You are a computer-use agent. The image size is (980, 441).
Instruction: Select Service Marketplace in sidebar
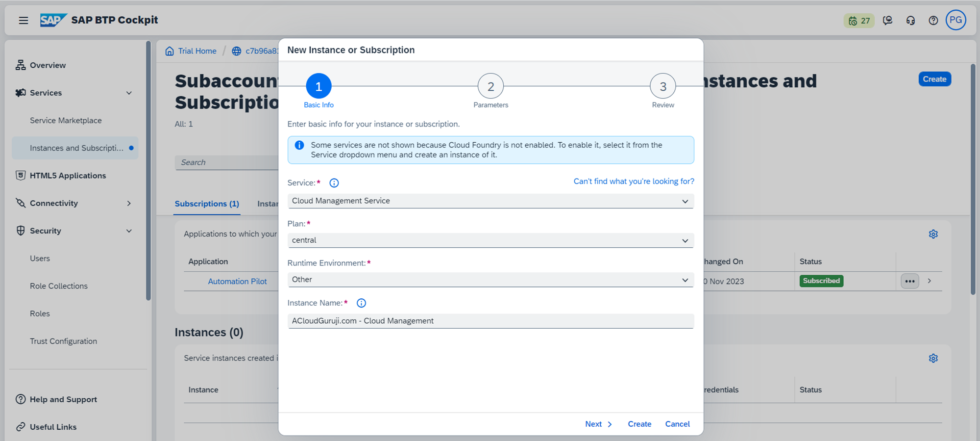[66, 120]
